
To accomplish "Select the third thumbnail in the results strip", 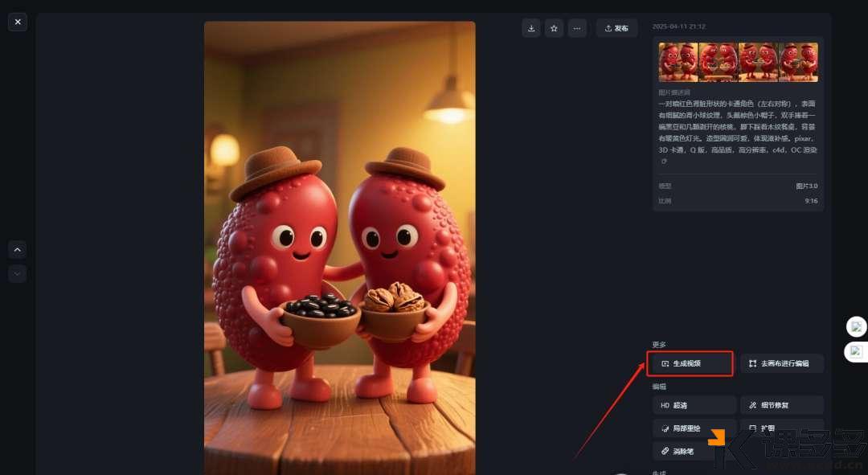I will [758, 63].
